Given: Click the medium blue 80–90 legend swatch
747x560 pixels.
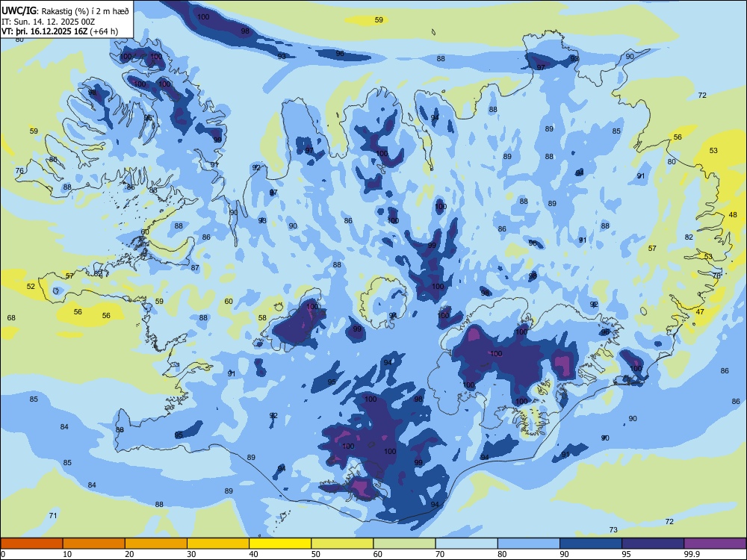Looking at the screenshot, I should pos(529,544).
